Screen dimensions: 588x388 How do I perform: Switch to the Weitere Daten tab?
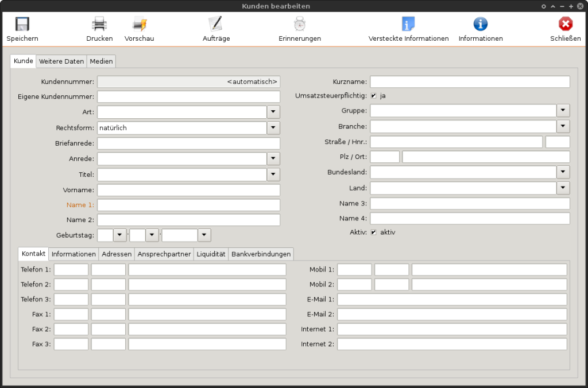[x=61, y=61]
